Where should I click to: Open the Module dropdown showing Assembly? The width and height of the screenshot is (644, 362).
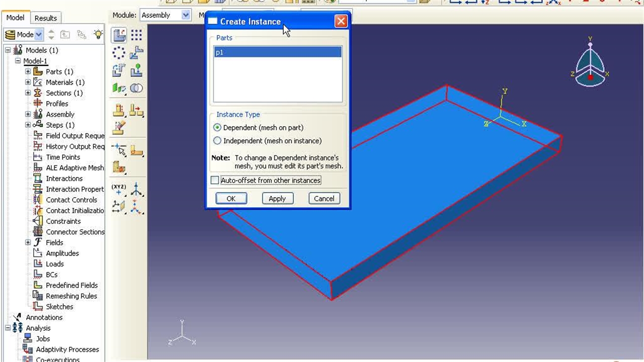click(x=165, y=15)
